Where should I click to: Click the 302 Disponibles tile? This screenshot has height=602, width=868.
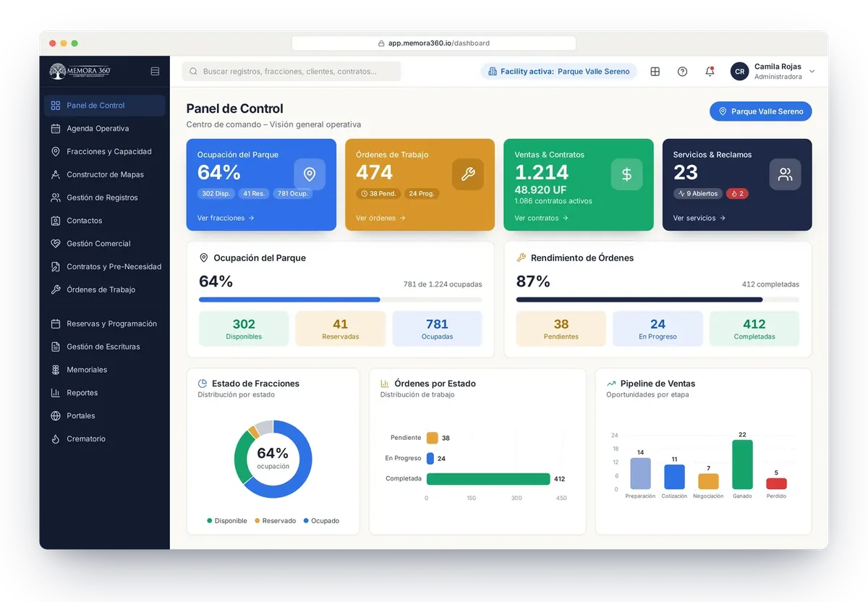(x=244, y=329)
